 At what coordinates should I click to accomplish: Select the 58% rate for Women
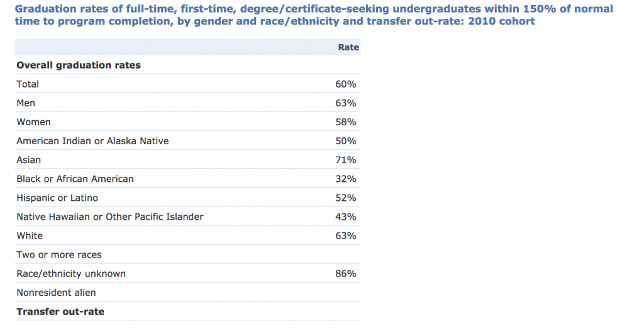[345, 122]
